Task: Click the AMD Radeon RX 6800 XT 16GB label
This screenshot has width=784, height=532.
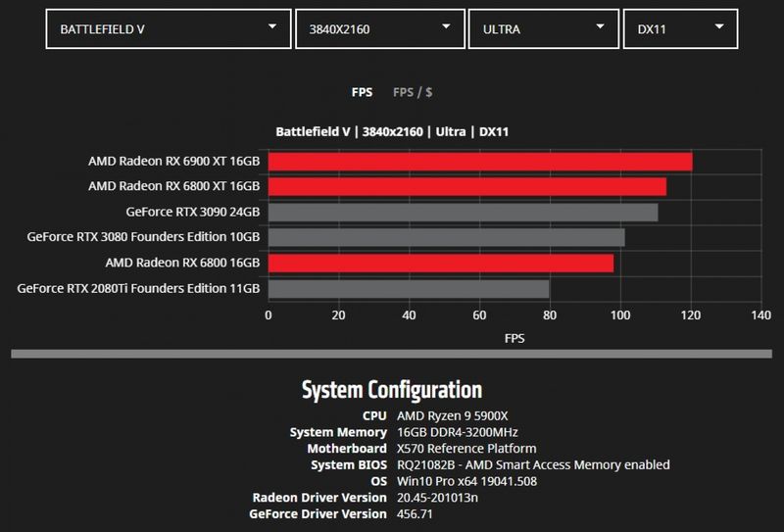Action: click(x=174, y=186)
